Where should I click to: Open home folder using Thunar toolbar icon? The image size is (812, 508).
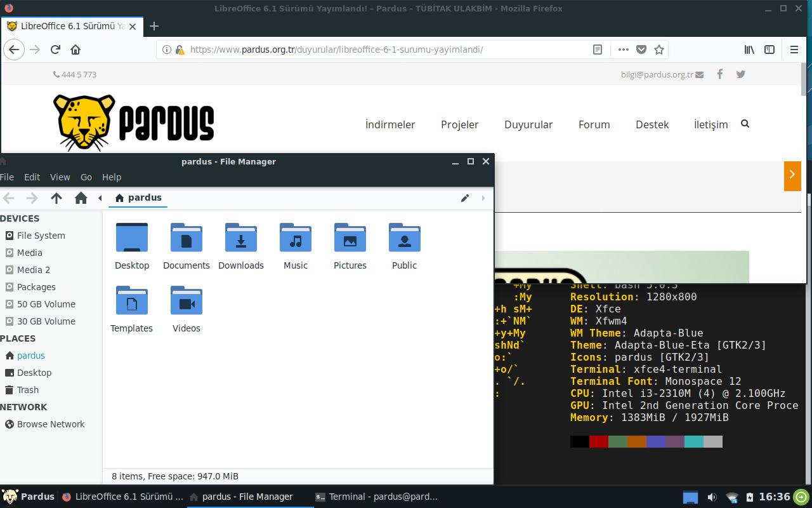coord(81,197)
